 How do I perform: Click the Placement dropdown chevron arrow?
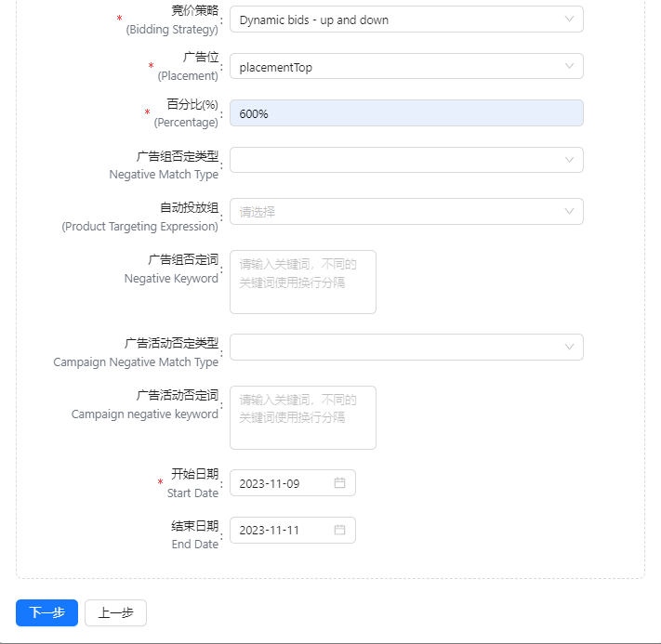click(569, 66)
